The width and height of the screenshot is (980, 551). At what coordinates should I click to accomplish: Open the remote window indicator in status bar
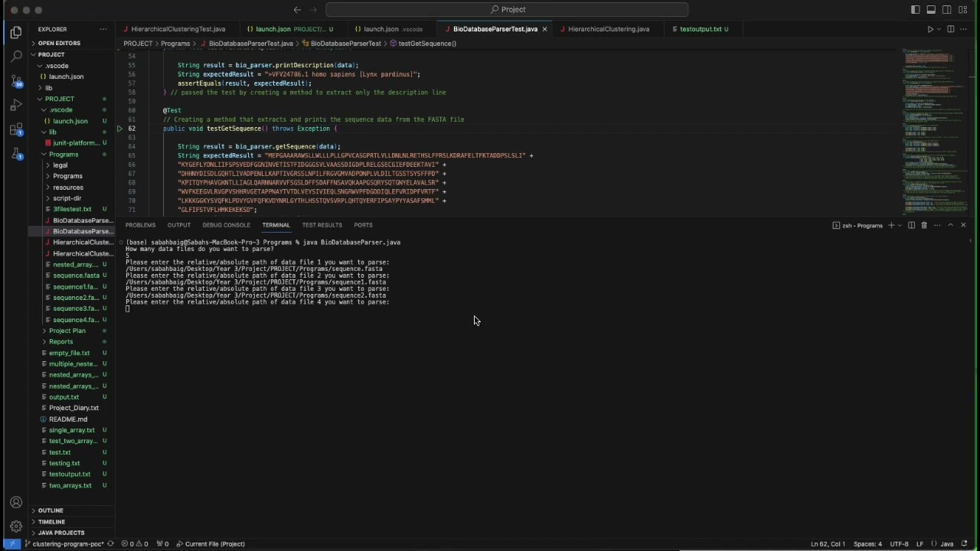[x=12, y=544]
